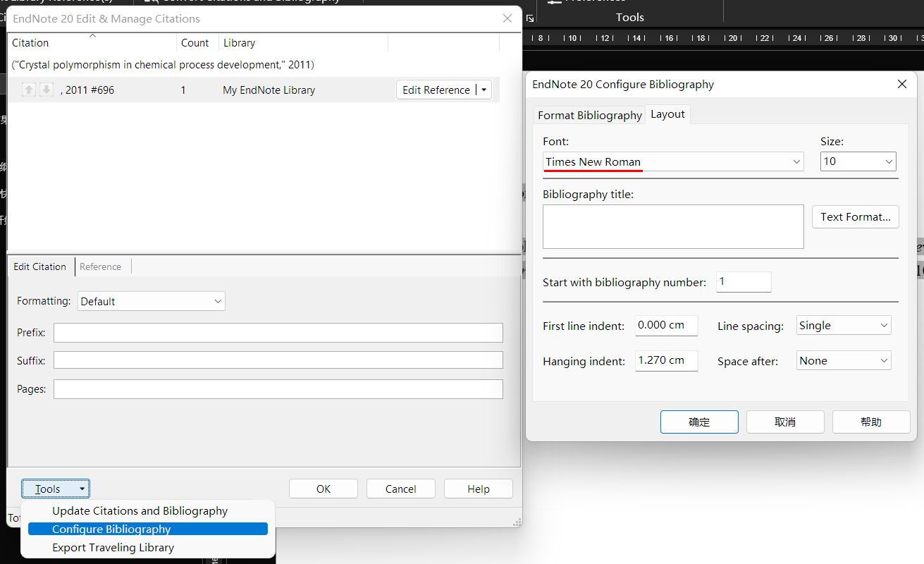Click the Edit Reference button
924x564 pixels.
pos(436,90)
